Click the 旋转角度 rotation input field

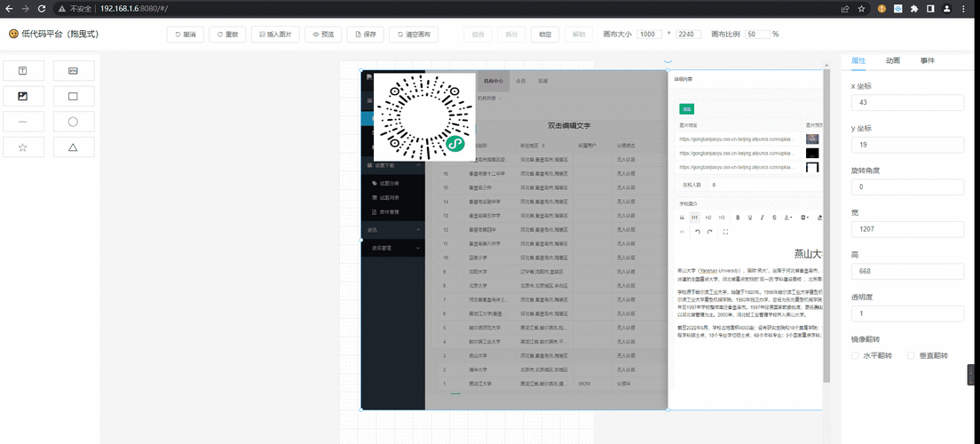907,187
